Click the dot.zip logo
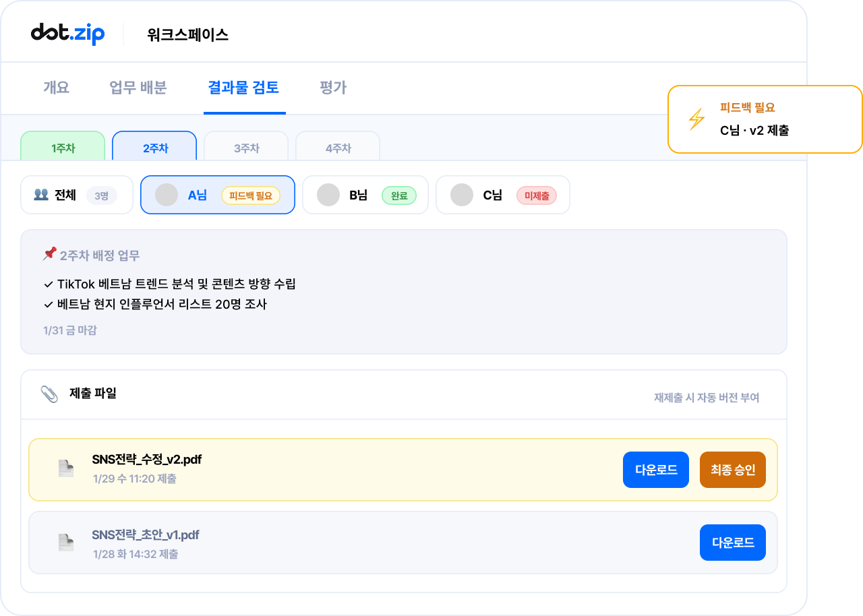Image resolution: width=863 pixels, height=616 pixels. [68, 34]
